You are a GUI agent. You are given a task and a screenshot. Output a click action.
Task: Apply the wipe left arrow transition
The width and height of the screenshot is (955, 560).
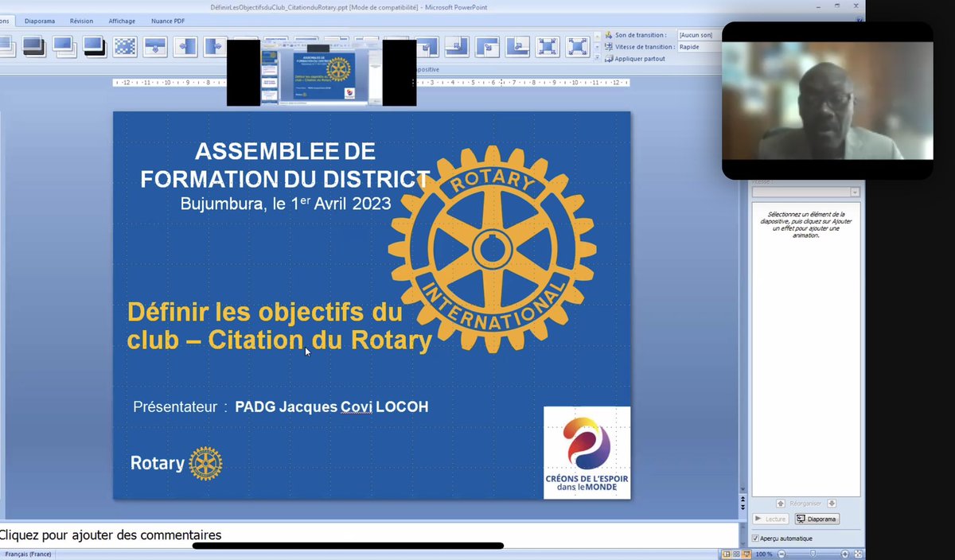point(185,46)
